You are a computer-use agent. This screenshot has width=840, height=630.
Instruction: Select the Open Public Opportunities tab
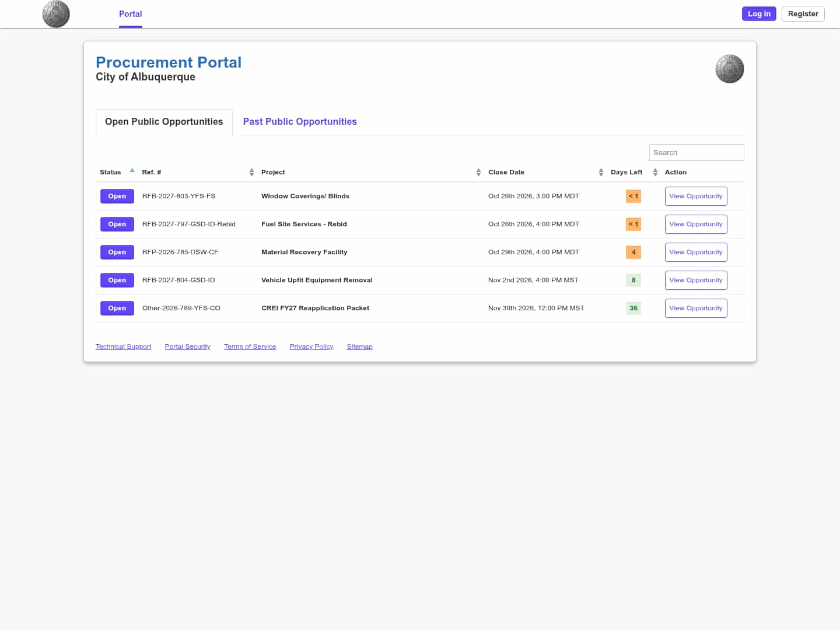pyautogui.click(x=164, y=122)
